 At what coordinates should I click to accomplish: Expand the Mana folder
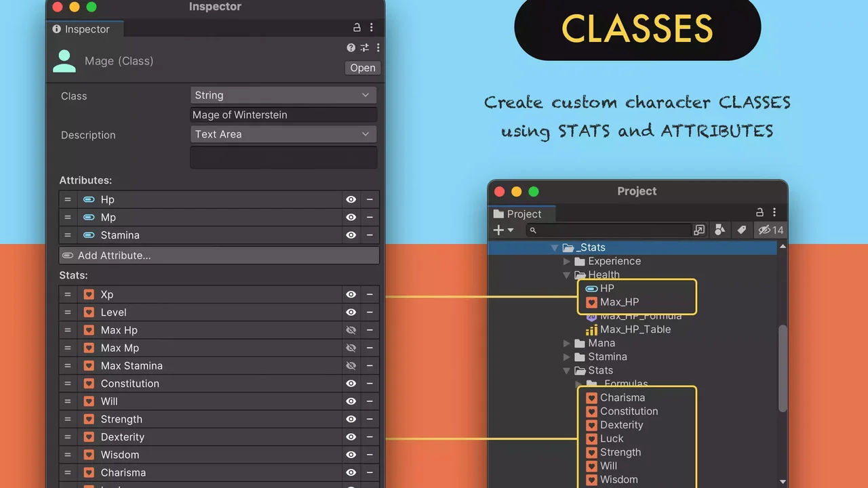coord(567,343)
